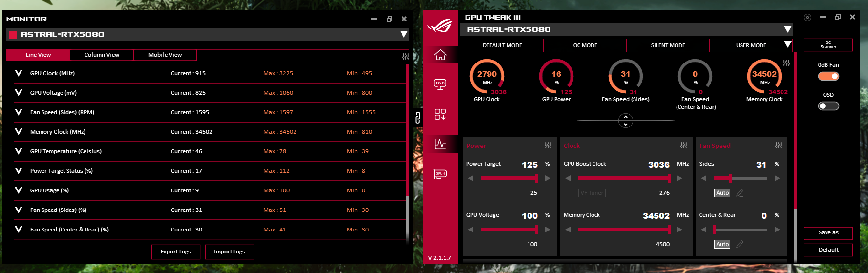The height and width of the screenshot is (273, 868).
Task: Open Monitor panel settings sliders icon
Action: coord(405,57)
